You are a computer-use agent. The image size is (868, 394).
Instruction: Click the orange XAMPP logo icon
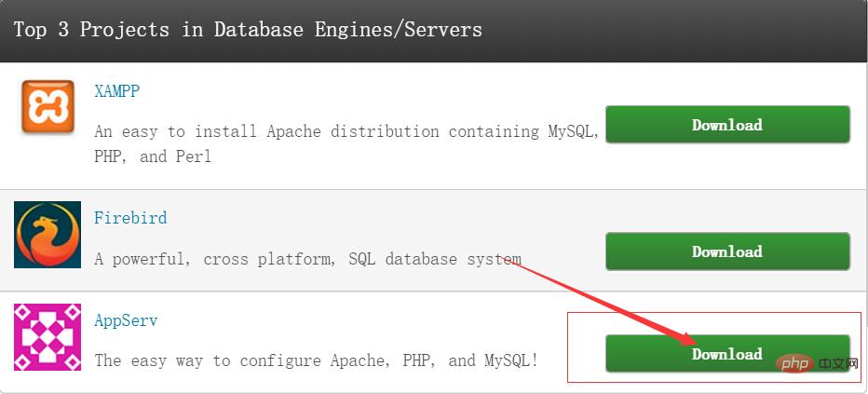(x=47, y=107)
